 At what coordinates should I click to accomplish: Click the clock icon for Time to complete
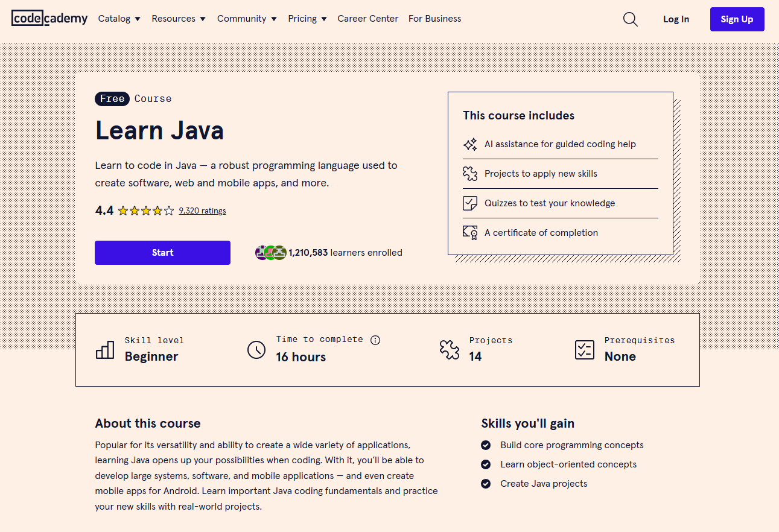pyautogui.click(x=256, y=349)
